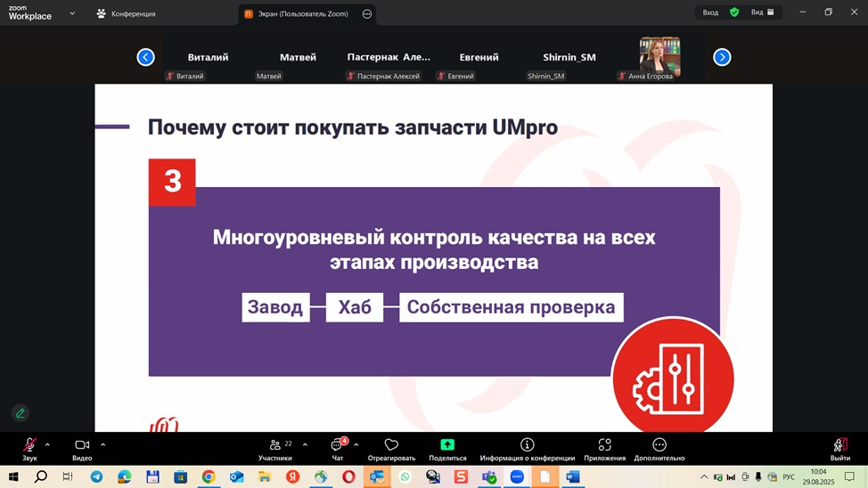Open the Вид layout view button

click(763, 12)
